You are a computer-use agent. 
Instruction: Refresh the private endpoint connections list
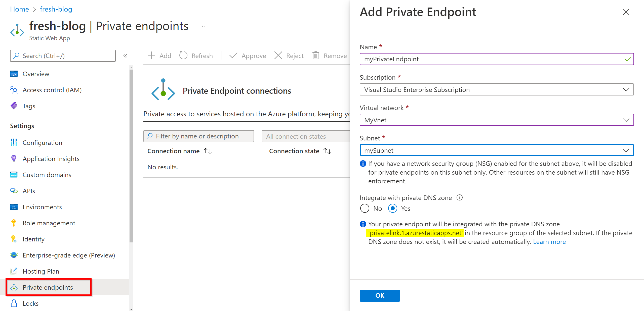196,56
